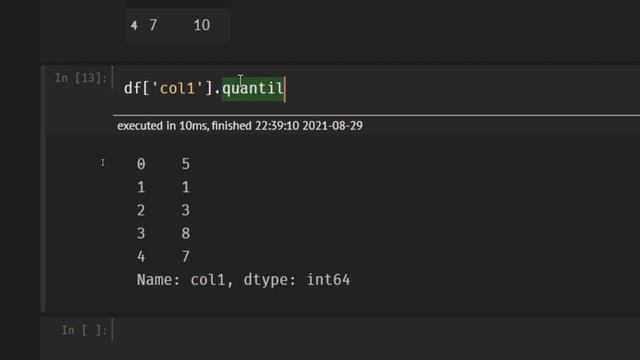Click the output value 3 in row 2
The image size is (640, 360).
point(185,210)
